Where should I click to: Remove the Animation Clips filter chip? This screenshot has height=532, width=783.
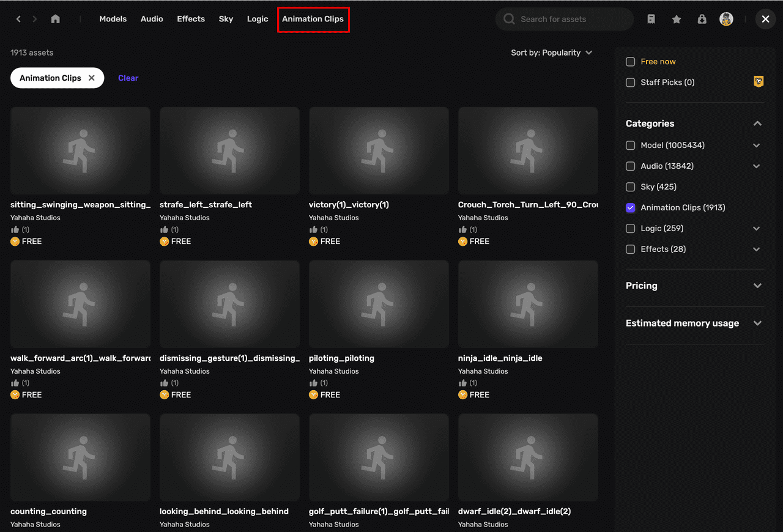tap(91, 78)
